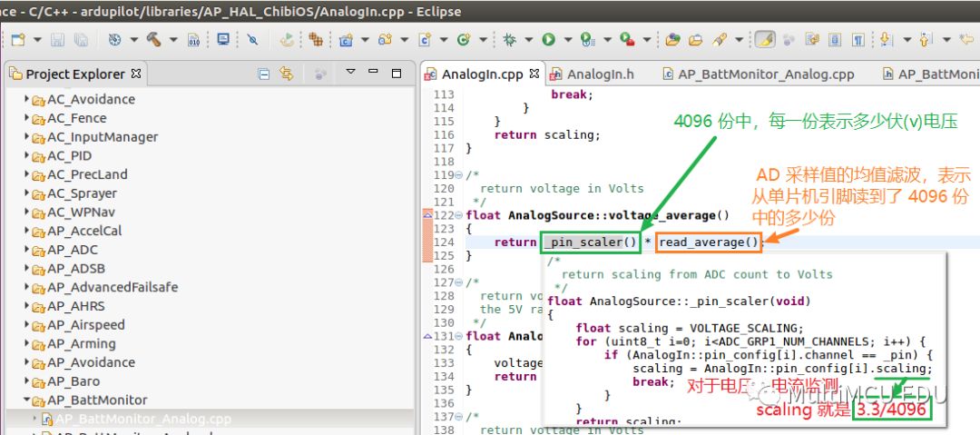Screen dimensions: 980x435
Task: Click the New C/C++ Project icon
Action: (x=346, y=39)
